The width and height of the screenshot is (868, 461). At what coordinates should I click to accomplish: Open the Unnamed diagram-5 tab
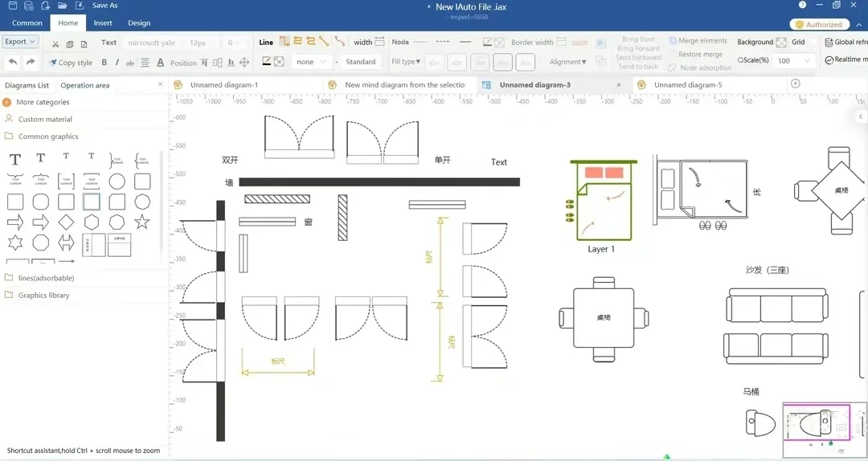click(687, 84)
